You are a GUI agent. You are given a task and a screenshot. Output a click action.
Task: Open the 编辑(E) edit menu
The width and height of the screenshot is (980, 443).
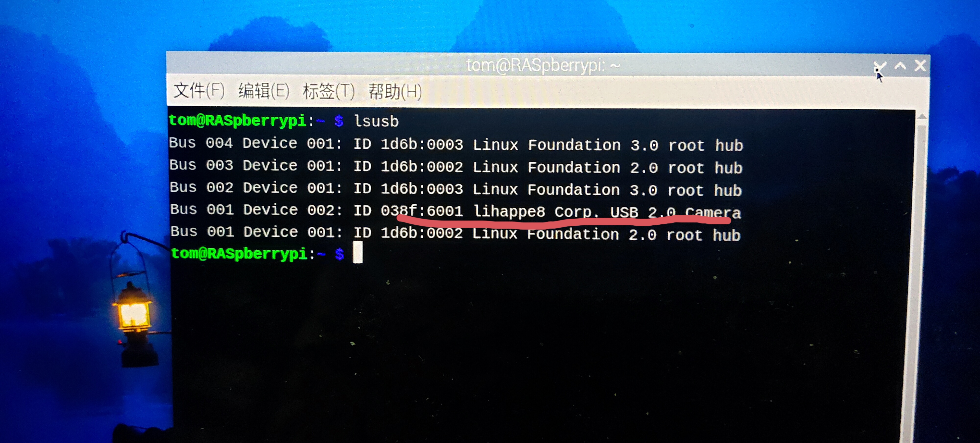264,91
